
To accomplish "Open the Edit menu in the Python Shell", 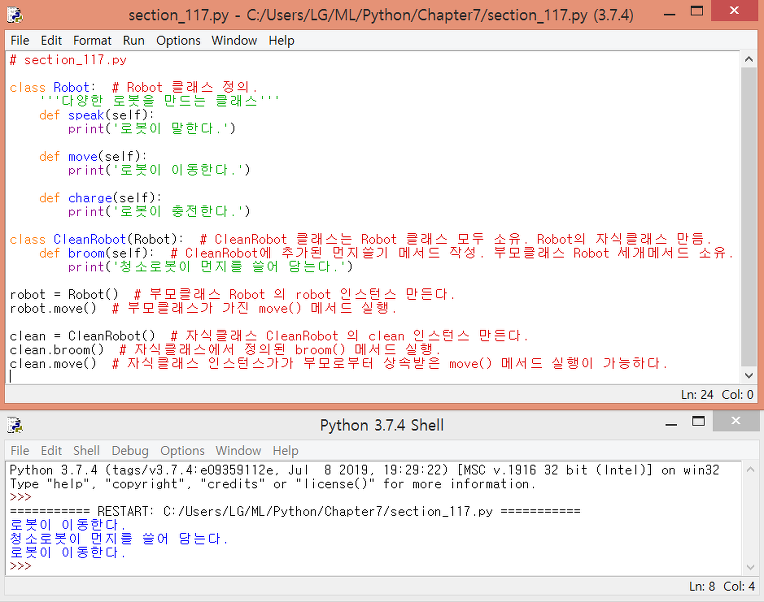I will pyautogui.click(x=51, y=451).
